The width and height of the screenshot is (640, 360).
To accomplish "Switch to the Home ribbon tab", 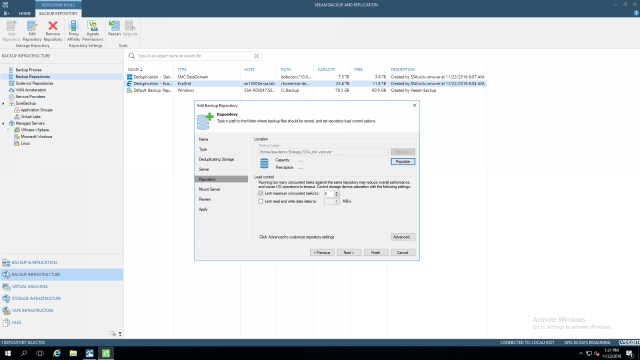I will coord(24,13).
